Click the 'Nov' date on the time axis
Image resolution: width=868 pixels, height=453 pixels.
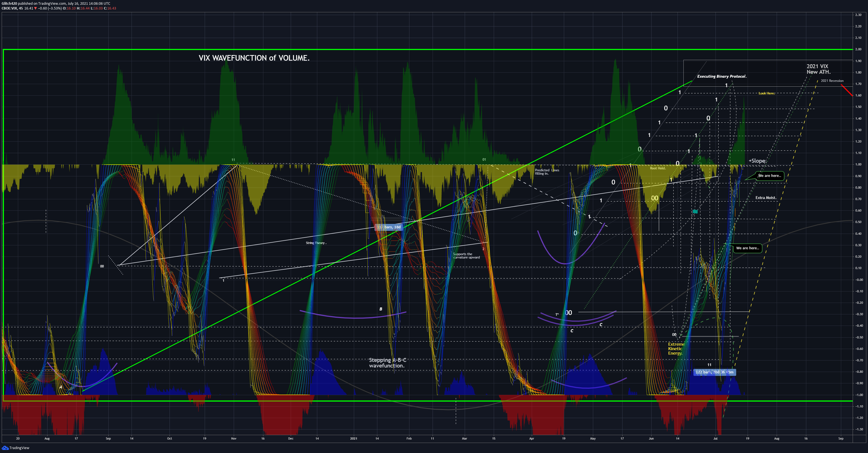point(233,438)
